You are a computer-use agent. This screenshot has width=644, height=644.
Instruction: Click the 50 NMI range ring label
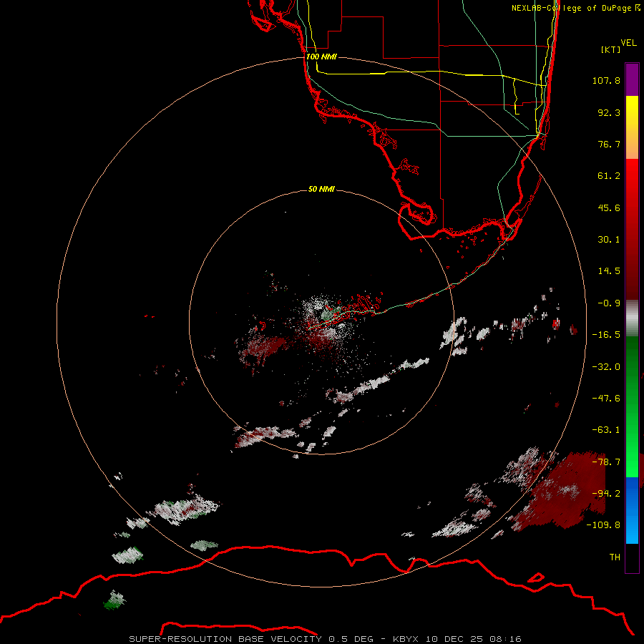(x=321, y=189)
